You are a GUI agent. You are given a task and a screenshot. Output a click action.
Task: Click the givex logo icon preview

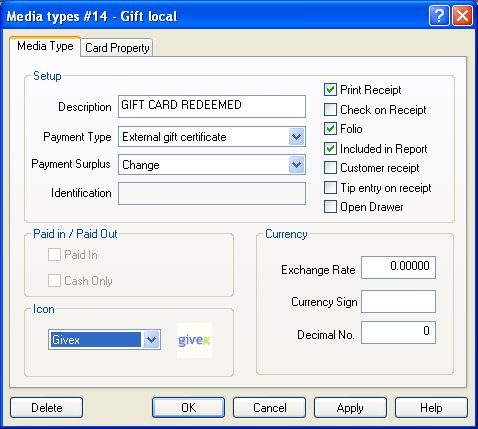[x=194, y=340]
